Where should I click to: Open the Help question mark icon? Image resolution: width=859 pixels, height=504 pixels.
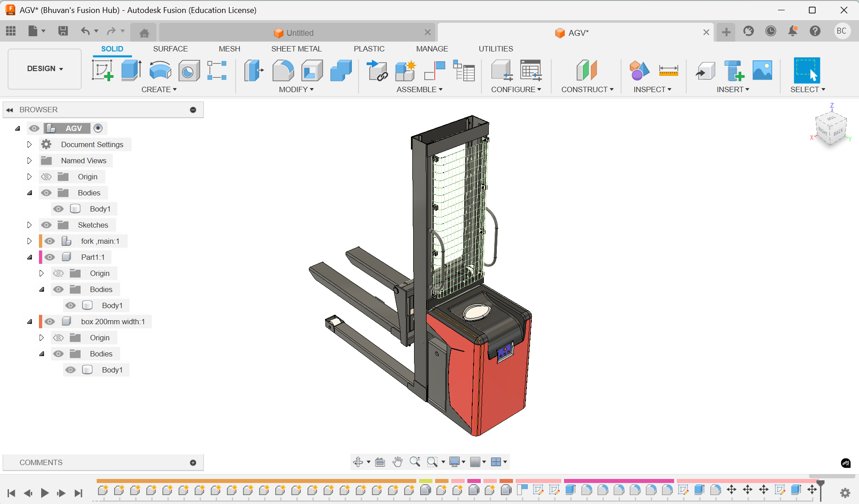815,31
